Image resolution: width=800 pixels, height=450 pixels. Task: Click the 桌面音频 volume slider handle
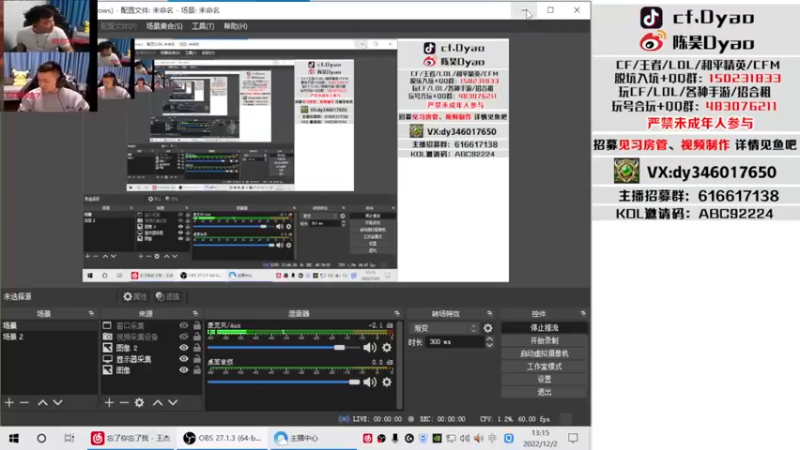click(x=354, y=382)
